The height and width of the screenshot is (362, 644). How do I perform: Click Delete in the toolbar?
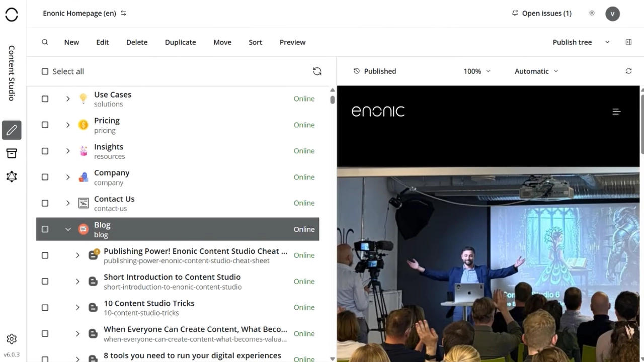coord(137,42)
